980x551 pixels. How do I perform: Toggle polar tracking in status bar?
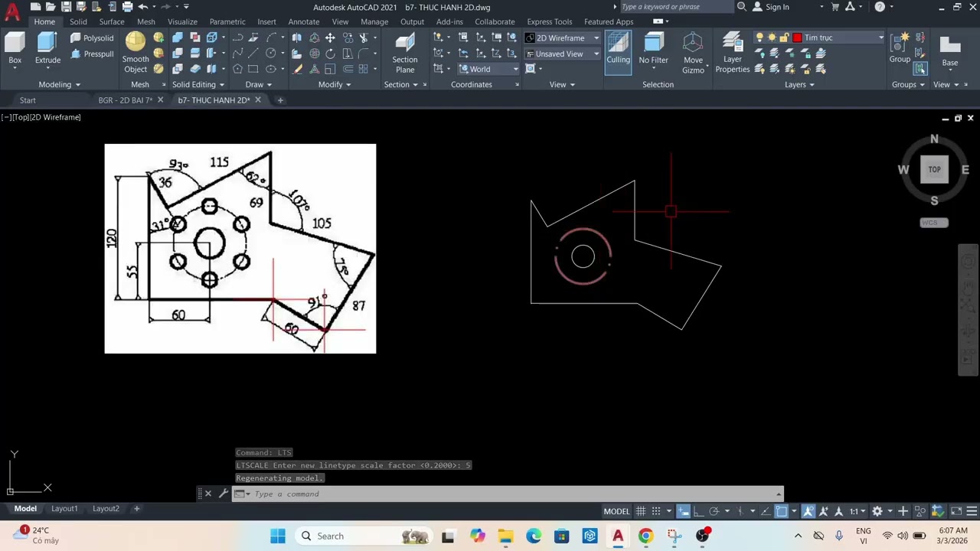point(714,511)
